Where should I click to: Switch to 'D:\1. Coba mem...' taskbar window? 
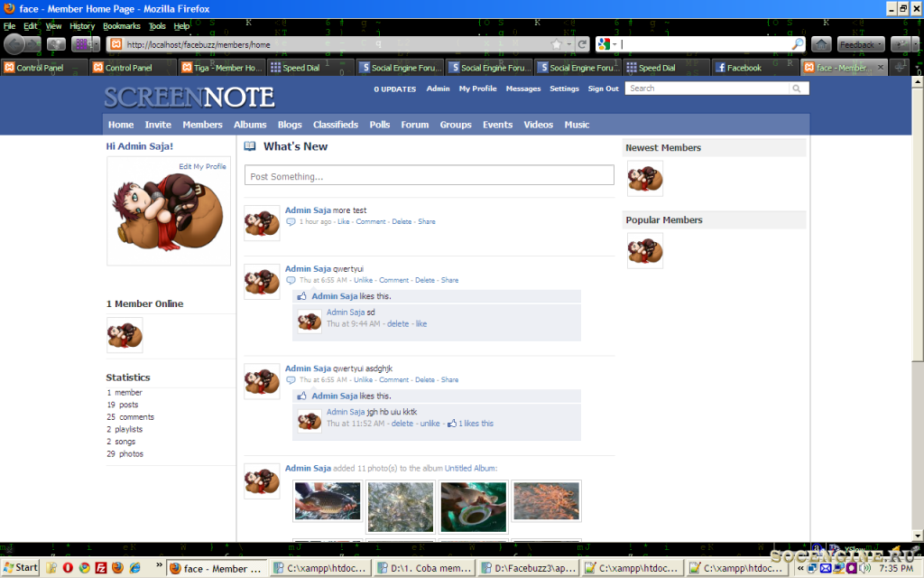pos(424,568)
